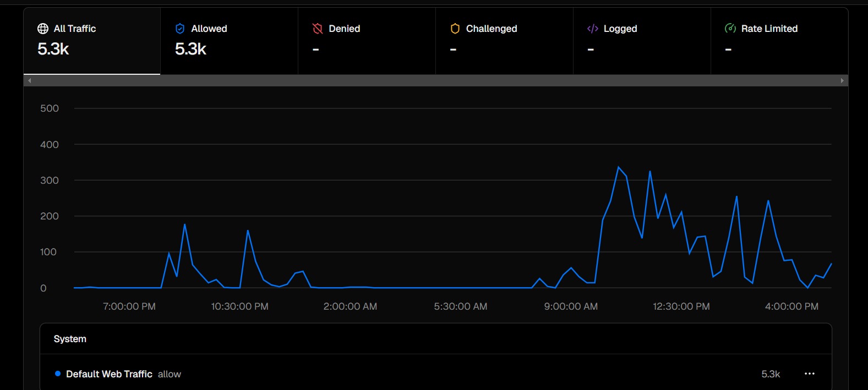Click the horizontal scrollbar track under the tabs
Viewport: 868px width, 390px height.
pyautogui.click(x=435, y=81)
